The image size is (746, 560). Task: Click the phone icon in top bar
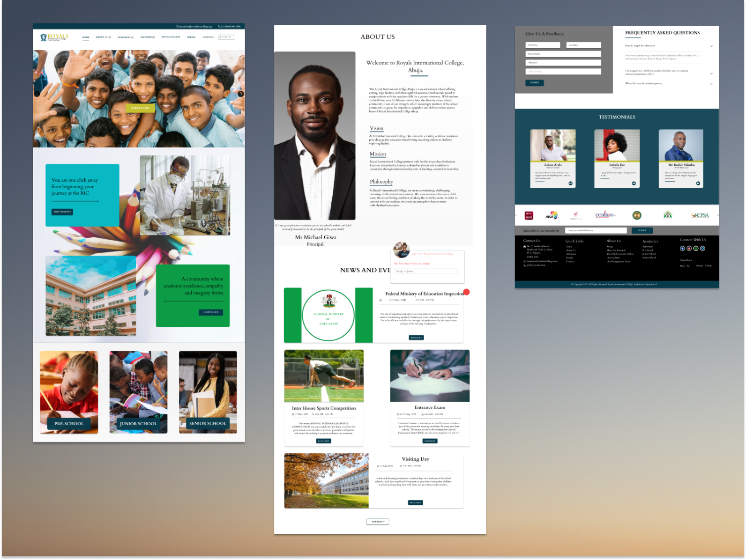tap(220, 27)
